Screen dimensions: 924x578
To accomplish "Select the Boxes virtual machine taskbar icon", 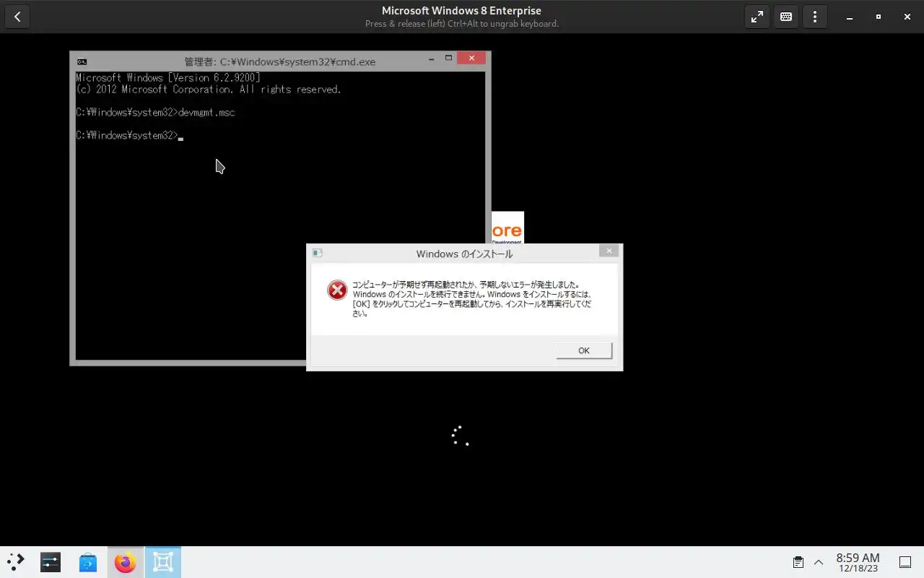I will [163, 562].
